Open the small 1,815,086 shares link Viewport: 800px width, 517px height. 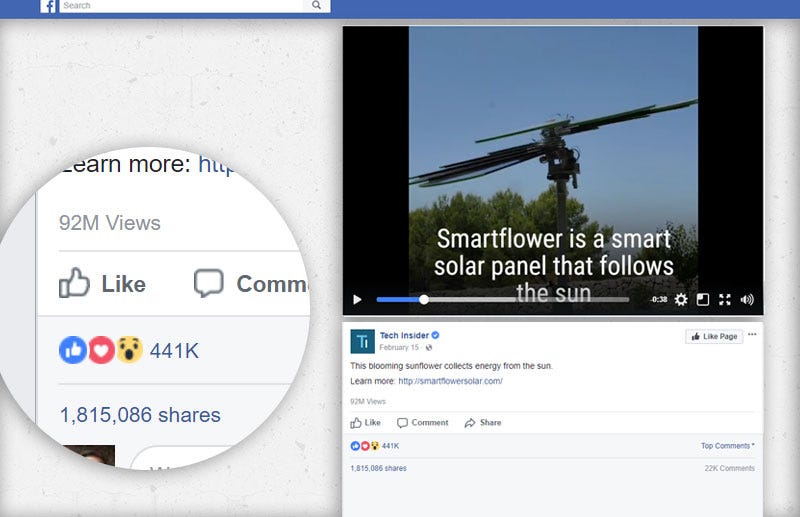[379, 468]
